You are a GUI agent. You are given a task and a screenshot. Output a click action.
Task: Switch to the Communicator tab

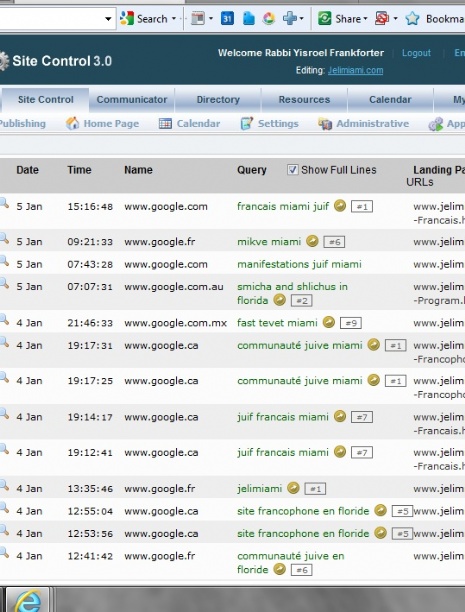[x=132, y=100]
